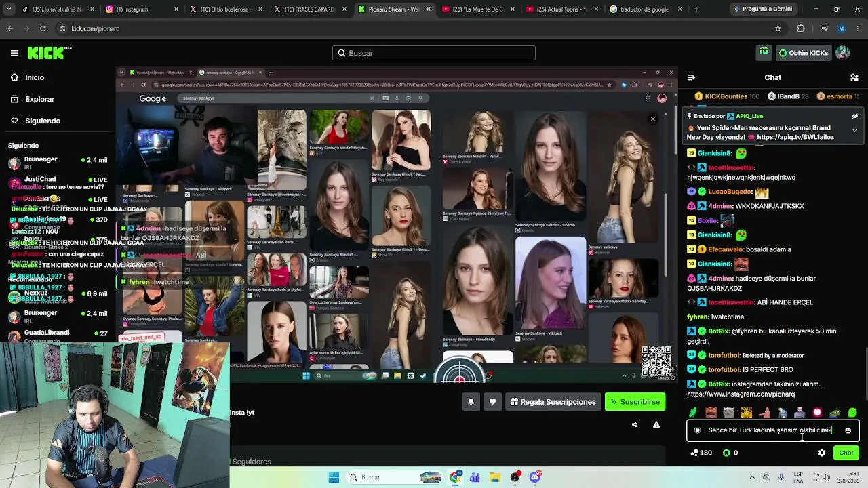
Task: Open the Kick shop chest icon
Action: [x=764, y=53]
